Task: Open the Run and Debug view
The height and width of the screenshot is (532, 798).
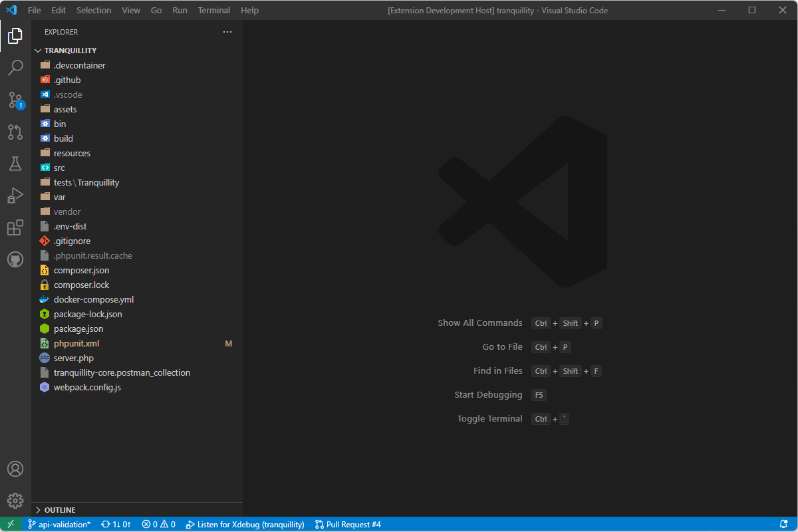Action: tap(15, 196)
